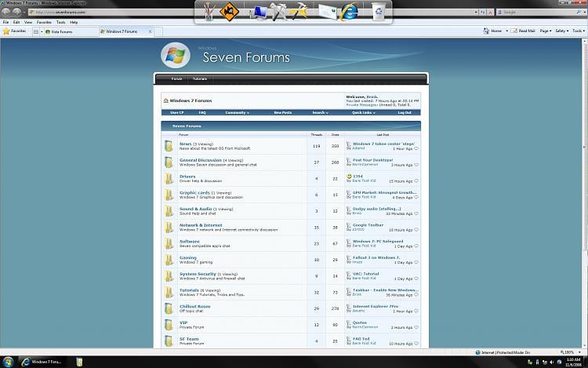The image size is (588, 368).
Task: Open the Graphic cards forum link
Action: pos(194,193)
